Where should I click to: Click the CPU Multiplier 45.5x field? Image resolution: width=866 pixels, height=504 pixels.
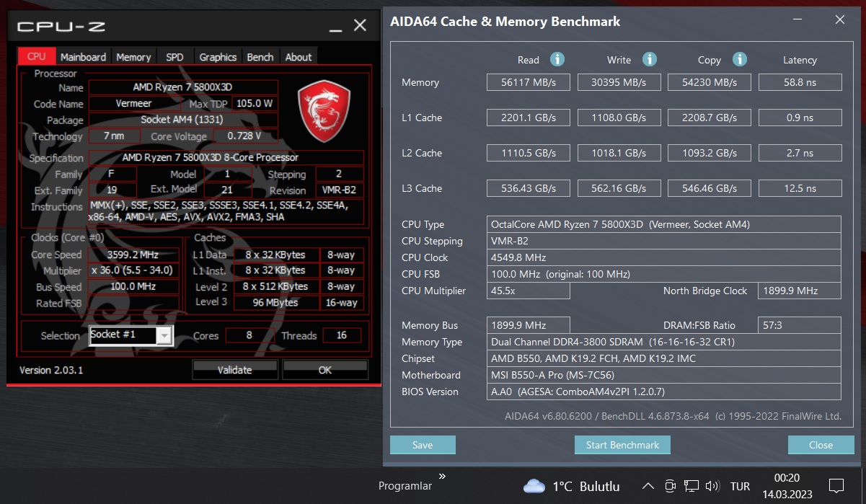(529, 291)
